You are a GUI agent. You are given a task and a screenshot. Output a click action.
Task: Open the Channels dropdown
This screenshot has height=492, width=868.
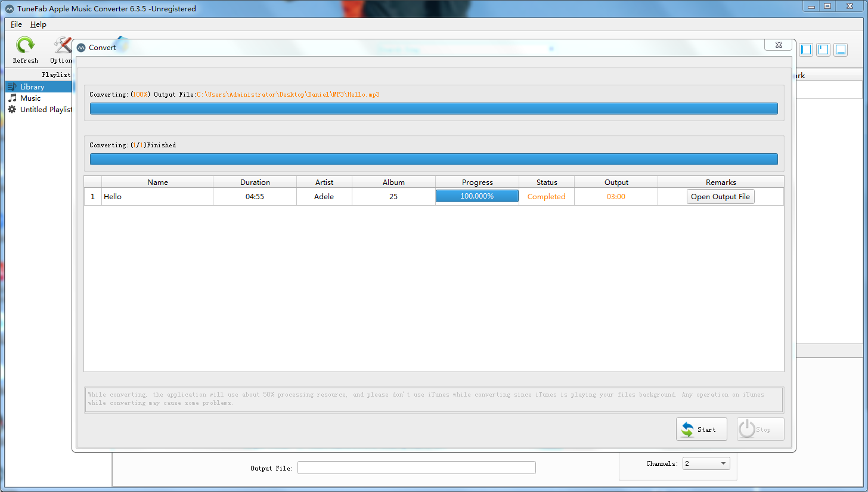pyautogui.click(x=706, y=463)
